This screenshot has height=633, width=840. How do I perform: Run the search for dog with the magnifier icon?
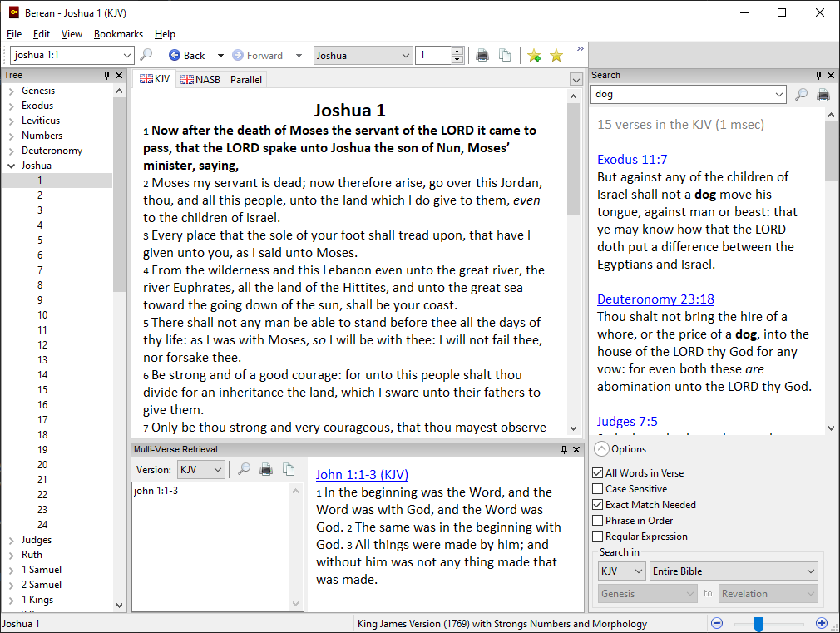pyautogui.click(x=801, y=94)
